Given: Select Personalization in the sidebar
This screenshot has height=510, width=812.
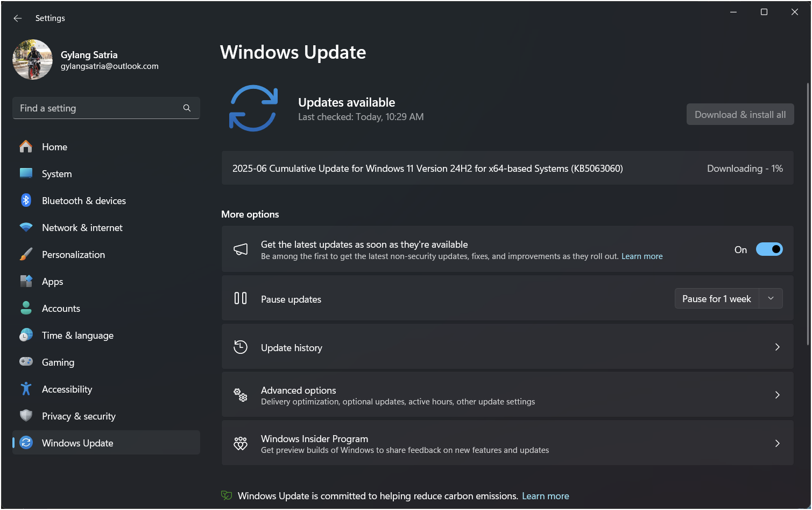Looking at the screenshot, I should 106,255.
